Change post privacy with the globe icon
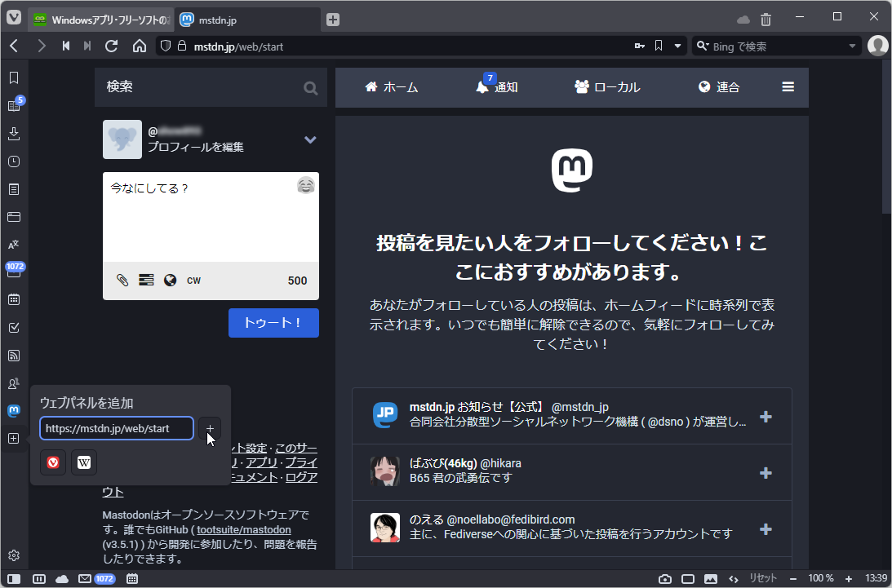892x588 pixels. [x=170, y=280]
